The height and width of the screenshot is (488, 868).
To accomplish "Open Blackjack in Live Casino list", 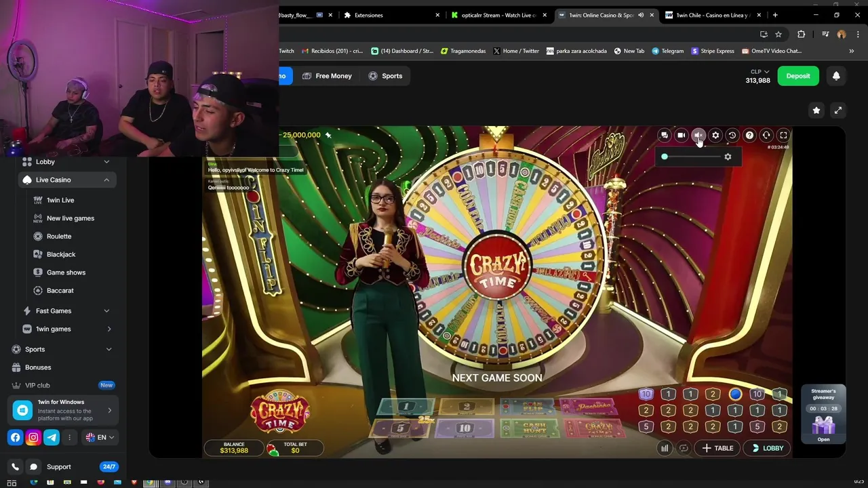I will pyautogui.click(x=61, y=254).
